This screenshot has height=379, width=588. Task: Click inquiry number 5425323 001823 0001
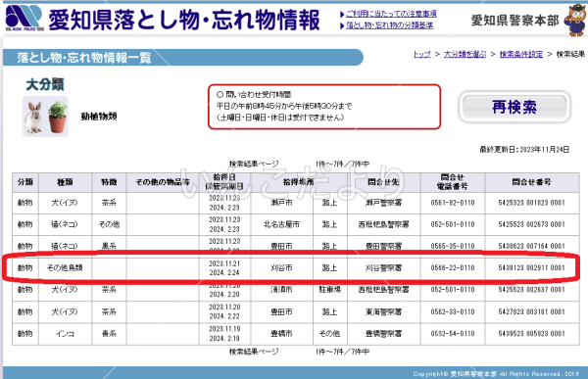532,203
